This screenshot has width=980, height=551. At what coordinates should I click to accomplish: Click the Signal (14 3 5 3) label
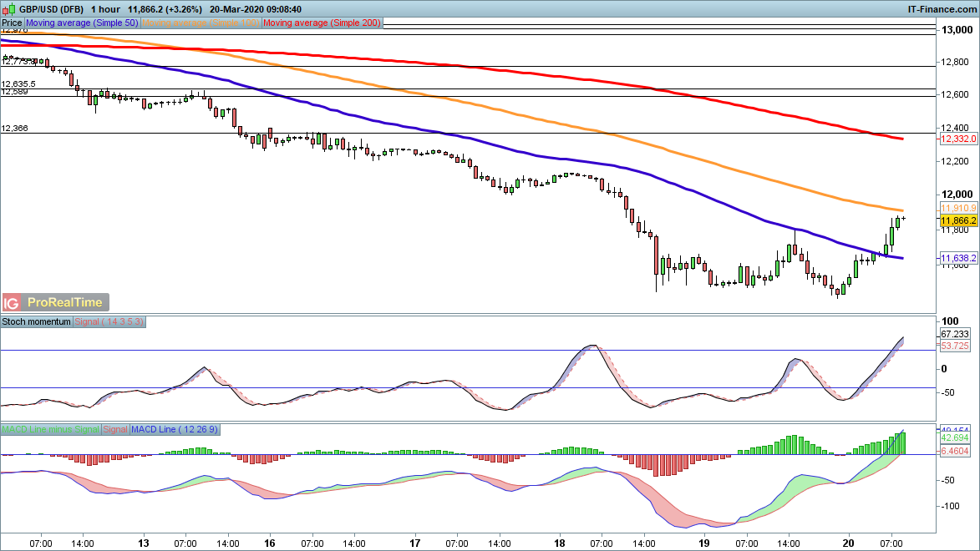(109, 321)
